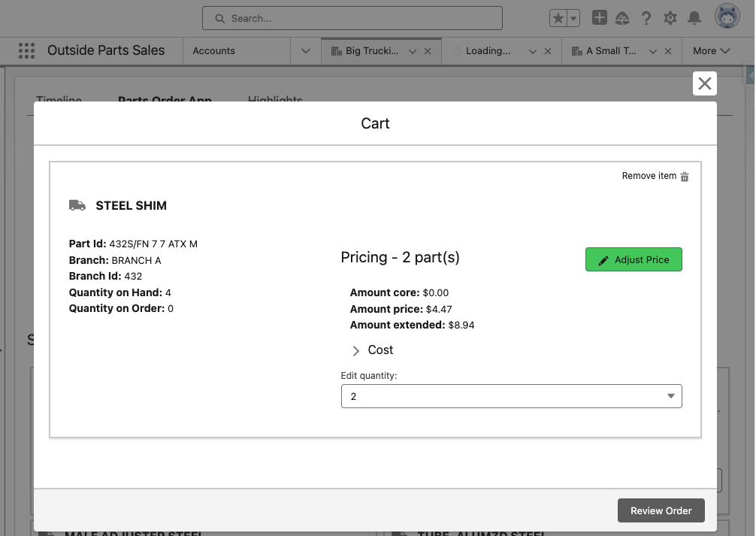Click the Review Order button

661,510
